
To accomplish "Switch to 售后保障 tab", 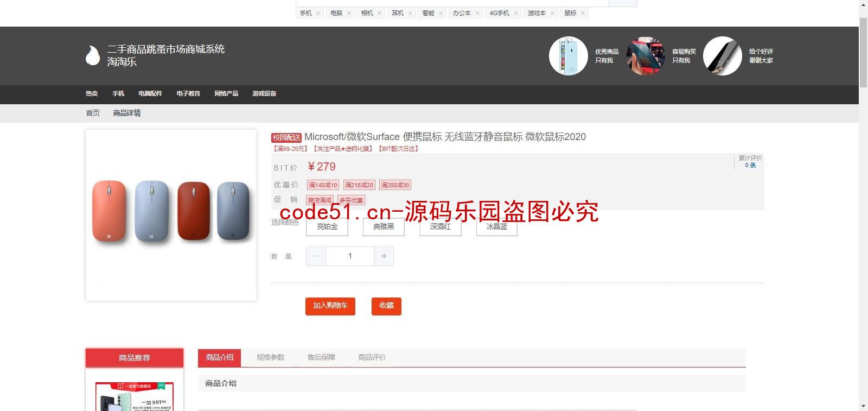I will (321, 357).
